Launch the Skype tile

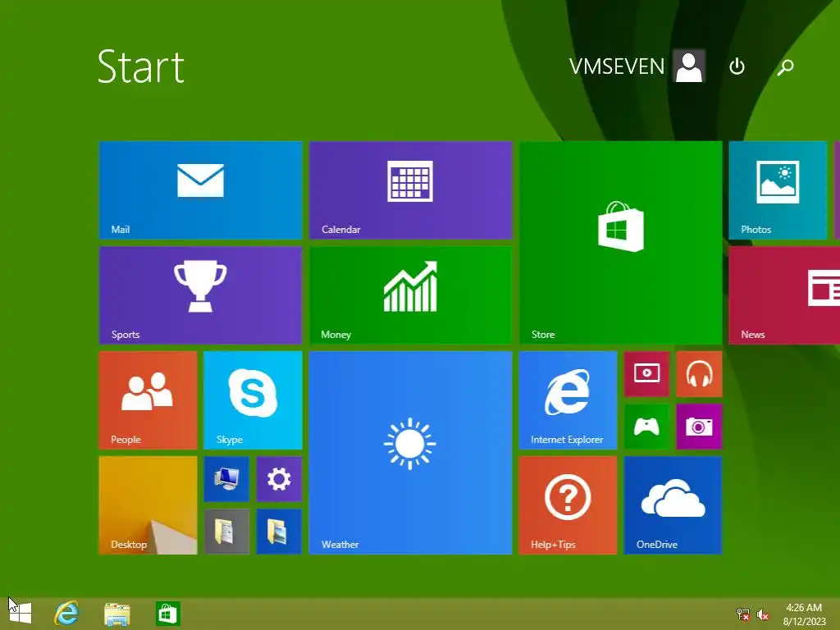[x=253, y=400]
